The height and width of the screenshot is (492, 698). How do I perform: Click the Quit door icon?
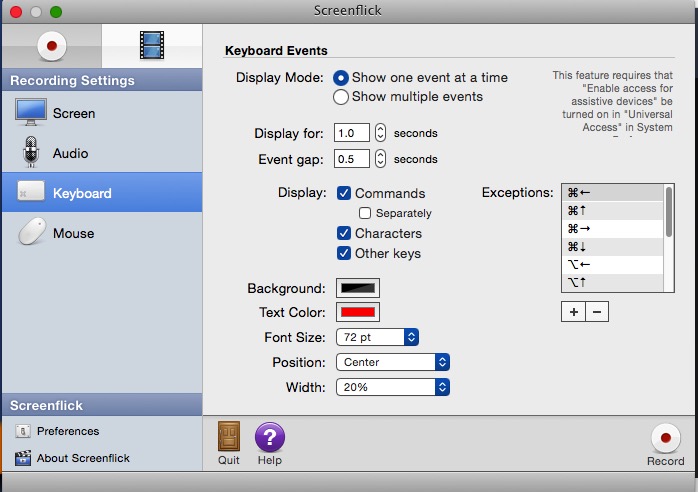[229, 436]
